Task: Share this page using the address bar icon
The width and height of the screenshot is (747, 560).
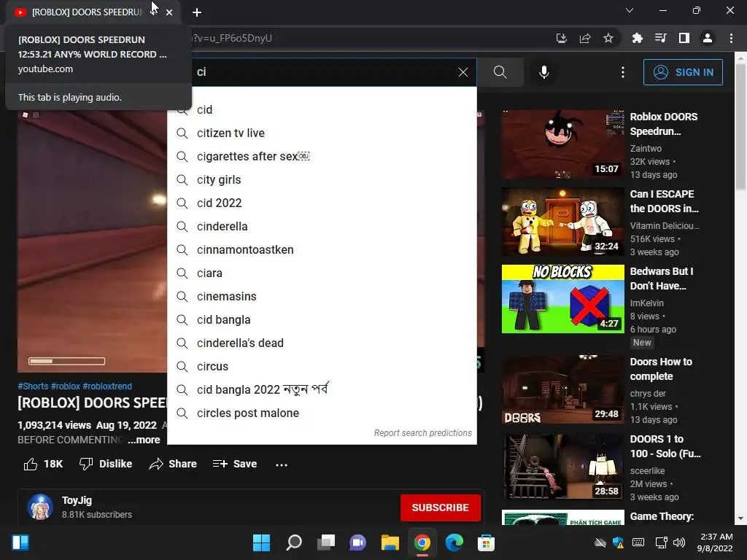Action: [x=585, y=38]
